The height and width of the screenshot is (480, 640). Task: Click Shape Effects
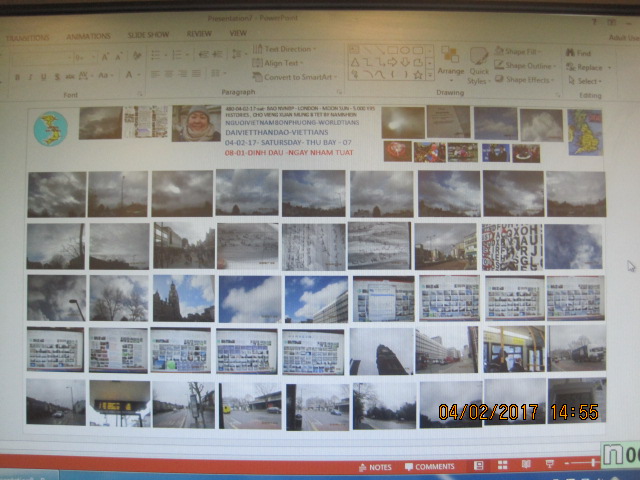(x=524, y=80)
